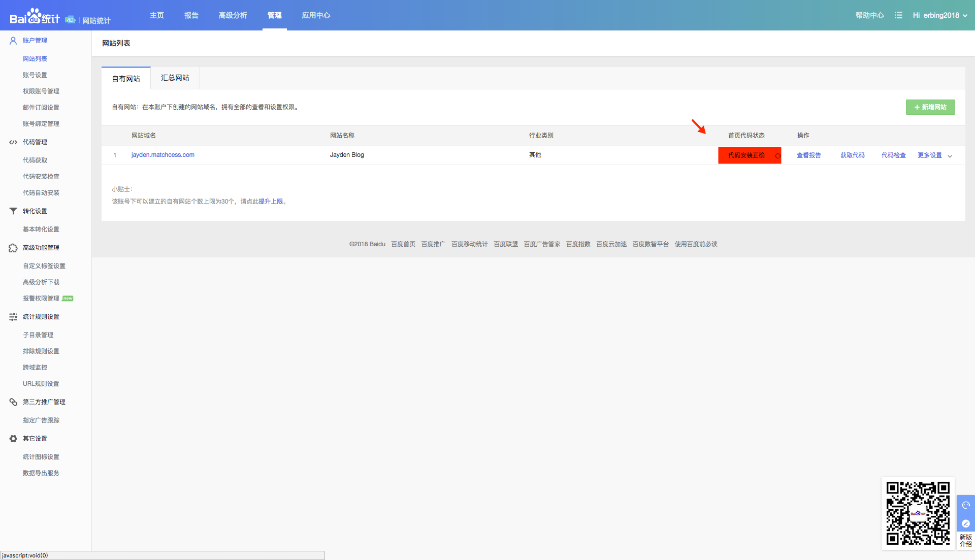This screenshot has height=560, width=975.
Task: Click the 转化设置 funnel icon
Action: tap(13, 211)
